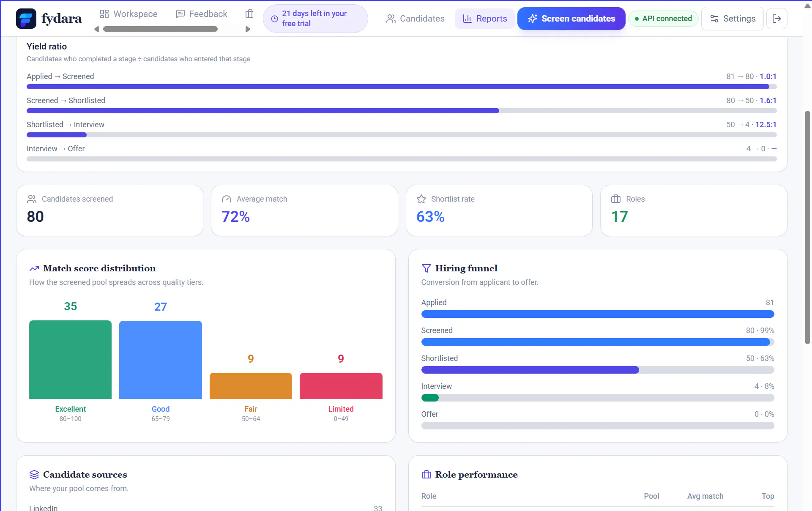Click the LinkedIn source row

point(206,507)
